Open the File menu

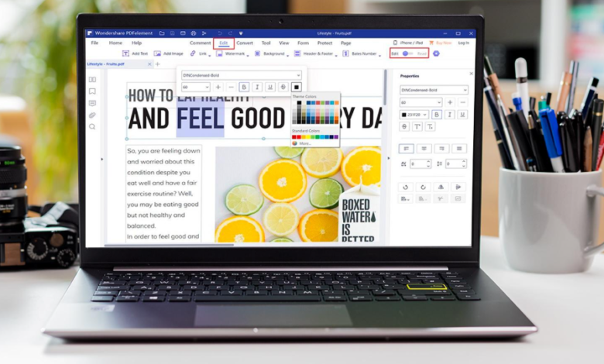tap(94, 43)
